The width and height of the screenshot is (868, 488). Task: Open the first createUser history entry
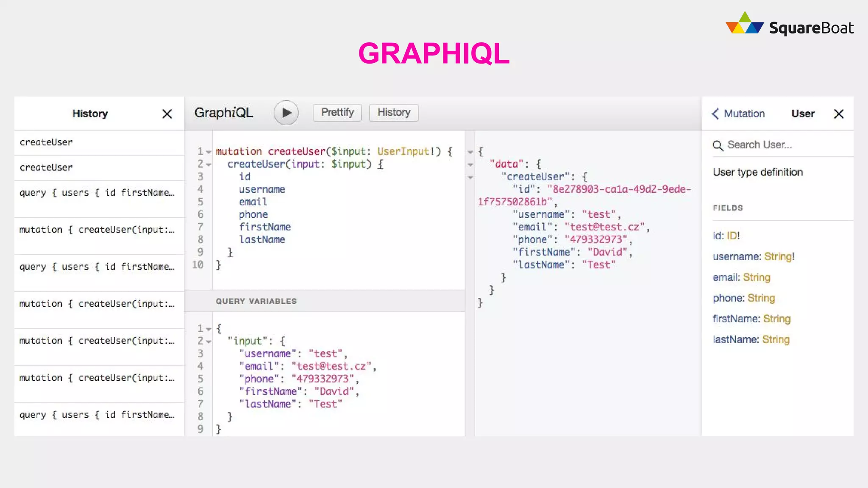click(x=99, y=143)
